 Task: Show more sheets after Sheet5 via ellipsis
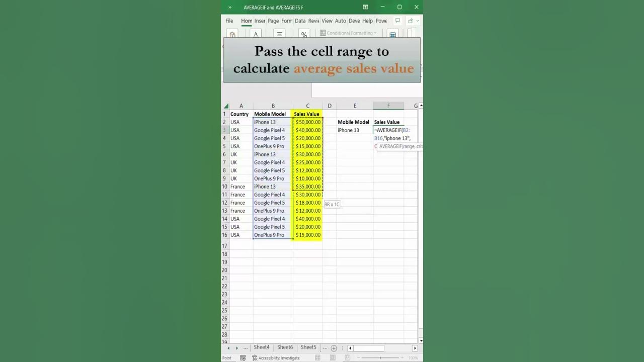325,348
